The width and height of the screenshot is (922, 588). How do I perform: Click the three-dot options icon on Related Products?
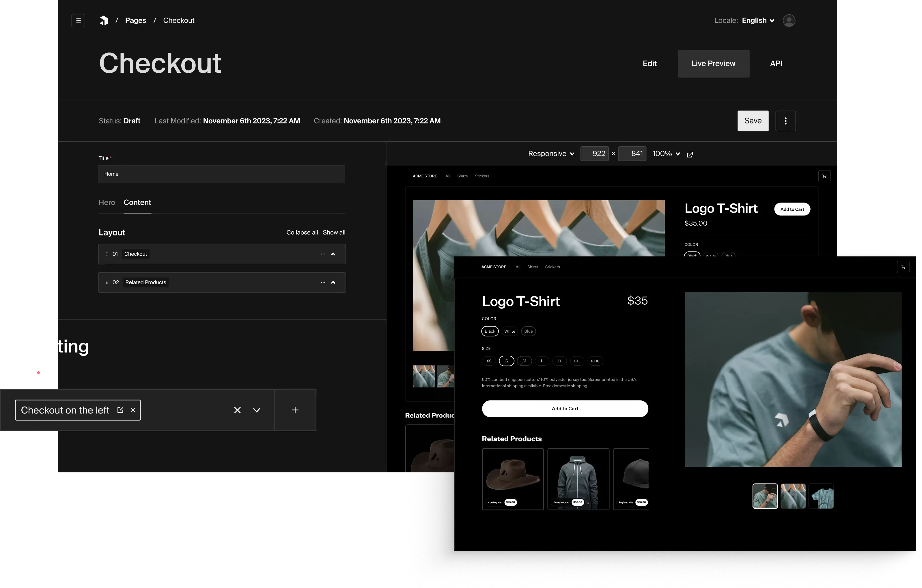tap(322, 282)
